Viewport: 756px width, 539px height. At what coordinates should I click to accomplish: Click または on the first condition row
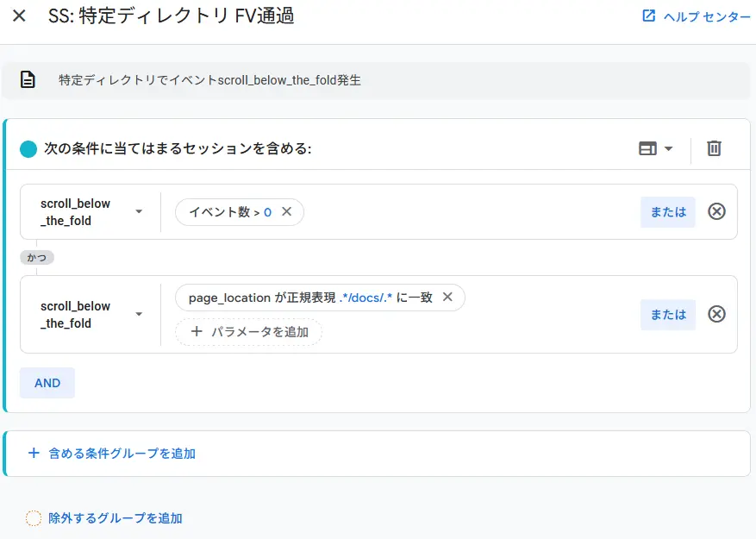(667, 211)
